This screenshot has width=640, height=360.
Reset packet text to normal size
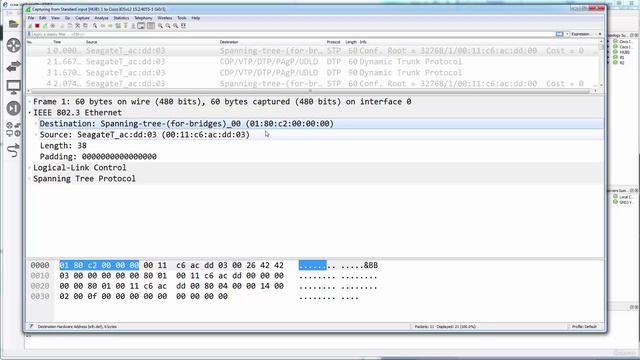[x=176, y=26]
